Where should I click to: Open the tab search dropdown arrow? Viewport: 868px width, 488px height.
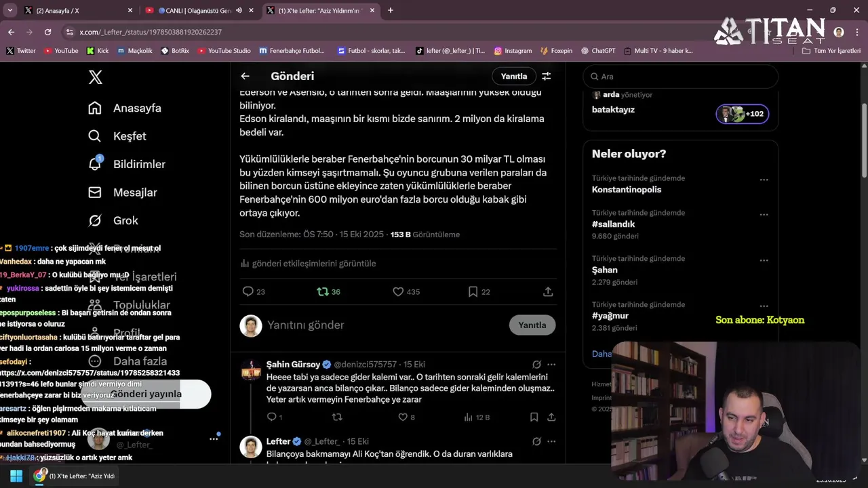(x=9, y=11)
